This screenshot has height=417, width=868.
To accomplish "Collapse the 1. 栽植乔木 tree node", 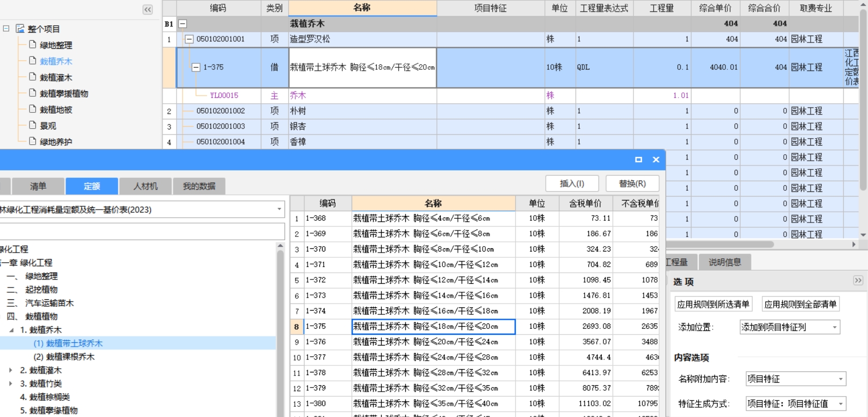I will [11, 330].
